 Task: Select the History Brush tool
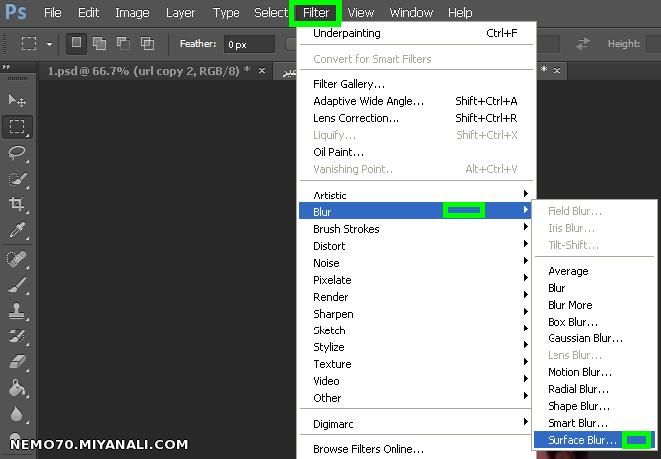(x=17, y=336)
